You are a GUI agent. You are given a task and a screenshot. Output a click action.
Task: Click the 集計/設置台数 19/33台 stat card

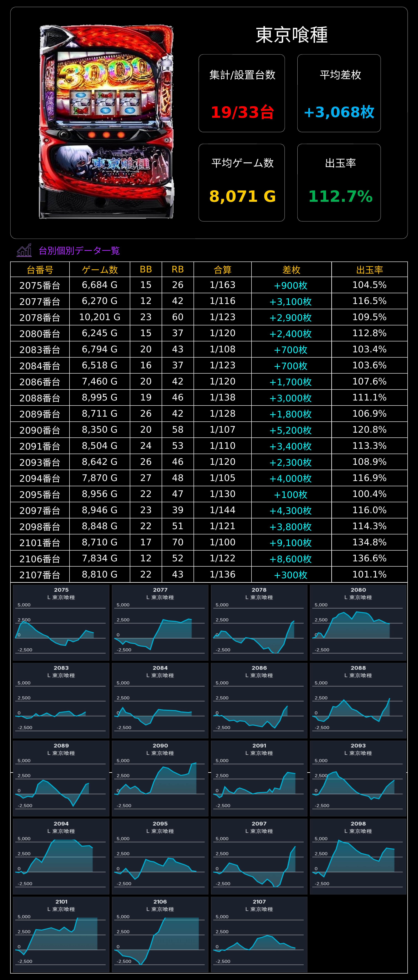tap(242, 93)
